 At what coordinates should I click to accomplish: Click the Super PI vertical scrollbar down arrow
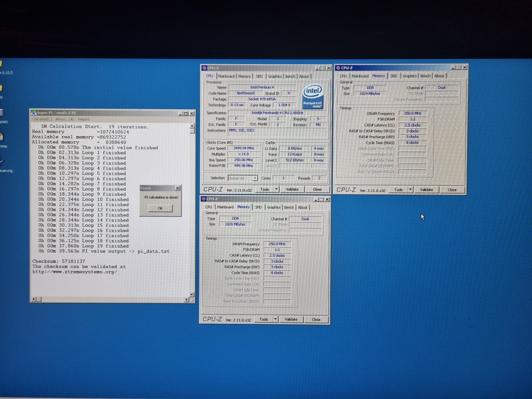(192, 294)
